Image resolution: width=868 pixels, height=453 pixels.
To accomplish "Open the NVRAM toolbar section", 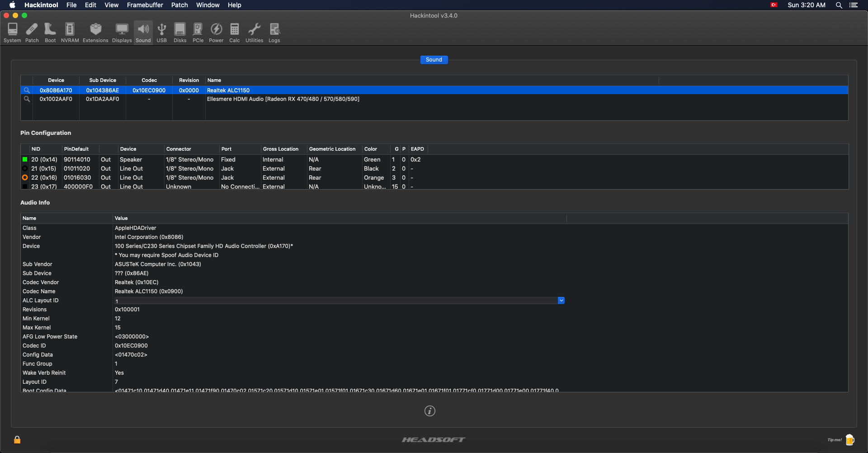I will [70, 32].
